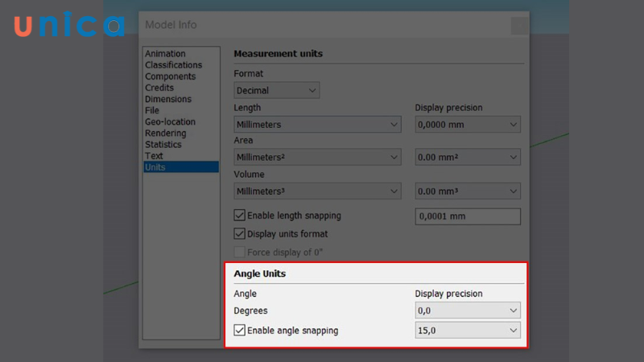The height and width of the screenshot is (362, 644).
Task: Uncheck Display units format
Action: (x=240, y=234)
